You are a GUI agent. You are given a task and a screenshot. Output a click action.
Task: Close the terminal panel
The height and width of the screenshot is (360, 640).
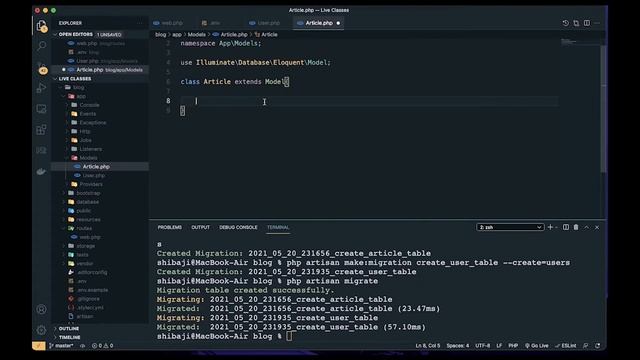[597, 227]
